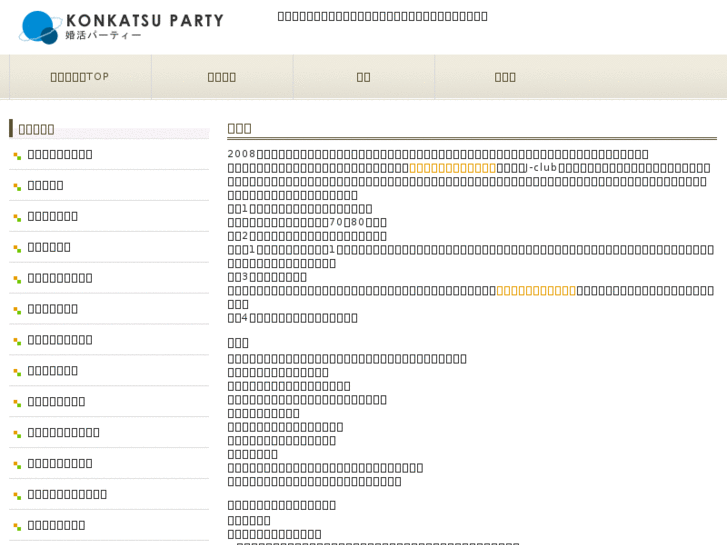727x545 pixels.
Task: Click the bullet icon of fifth sidebar item
Action: (x=17, y=279)
